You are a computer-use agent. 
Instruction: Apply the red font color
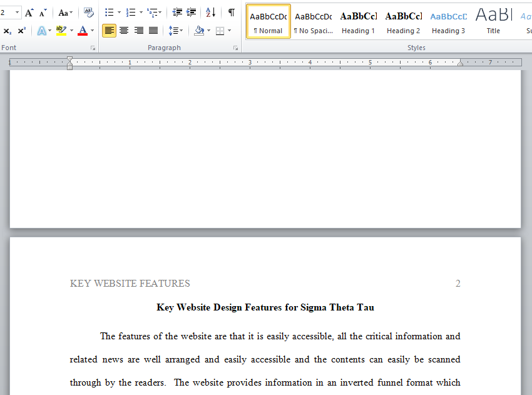[x=83, y=31]
